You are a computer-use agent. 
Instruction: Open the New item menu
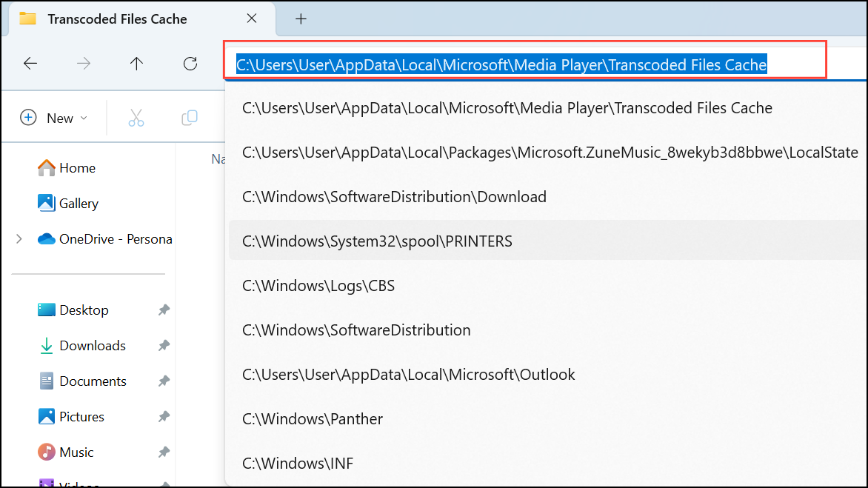[54, 118]
